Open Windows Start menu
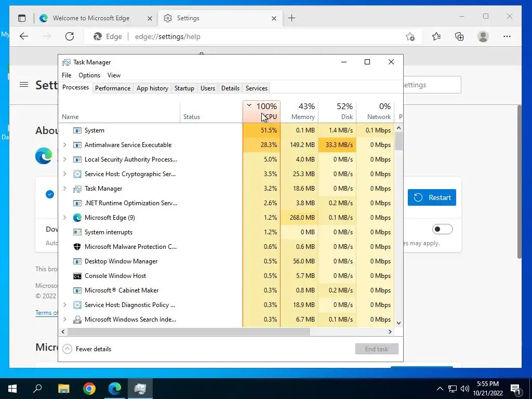The width and height of the screenshot is (532, 399). (12, 389)
